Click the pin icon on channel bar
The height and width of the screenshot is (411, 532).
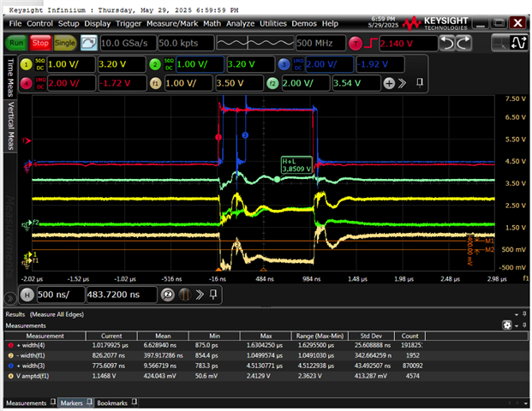click(x=420, y=82)
